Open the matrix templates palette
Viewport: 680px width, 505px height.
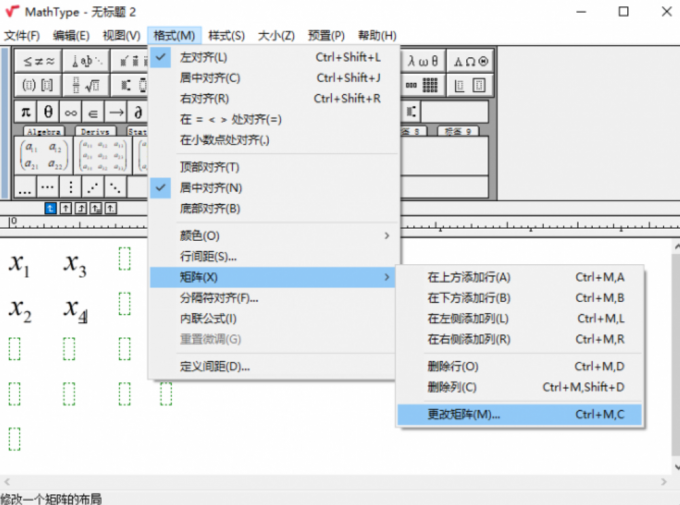click(423, 85)
